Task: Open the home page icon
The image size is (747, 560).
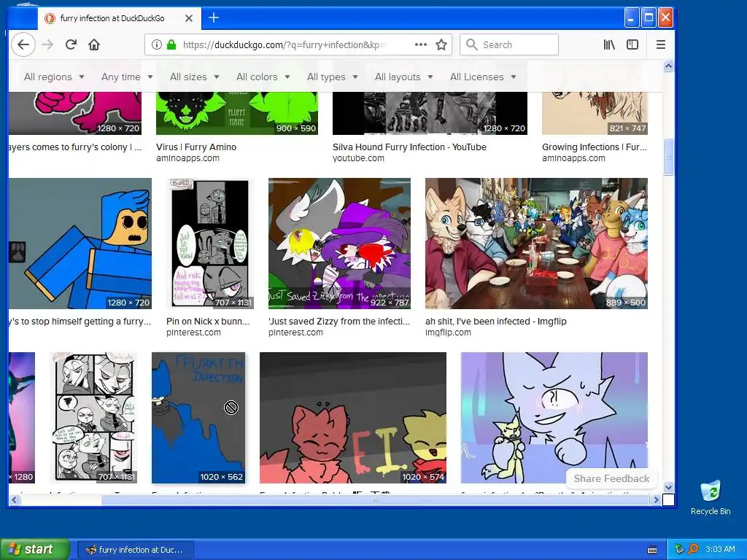Action: click(x=94, y=44)
